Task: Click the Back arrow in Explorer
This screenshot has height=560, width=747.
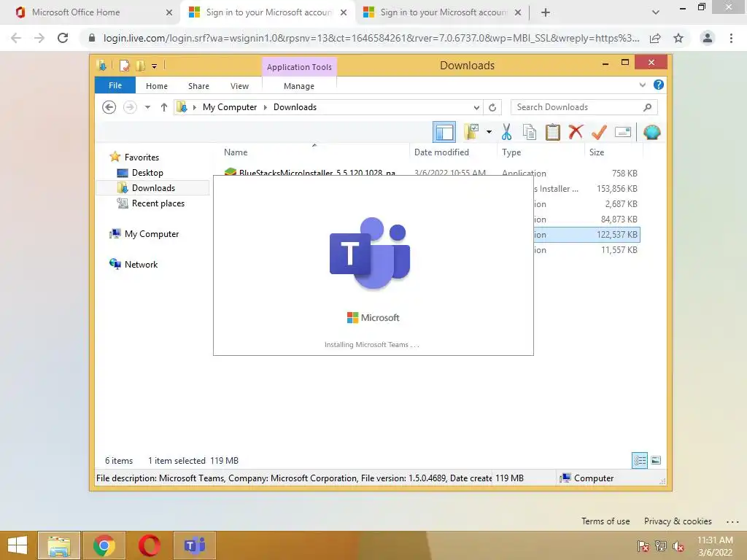Action: 109,107
